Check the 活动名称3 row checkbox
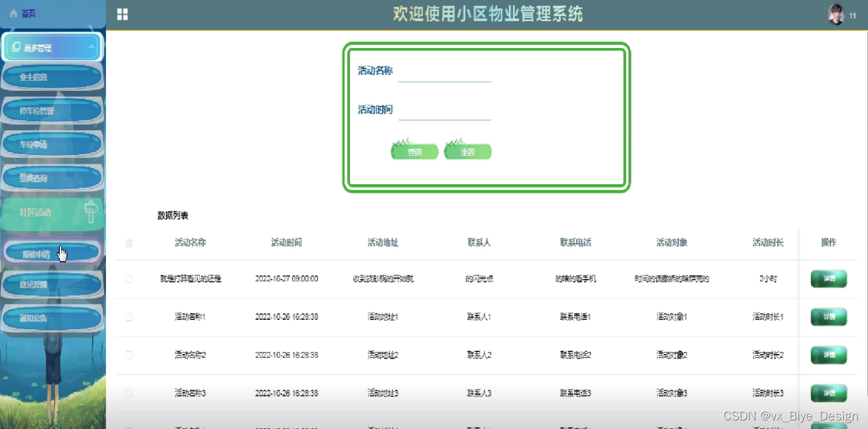The width and height of the screenshot is (868, 429). [129, 393]
